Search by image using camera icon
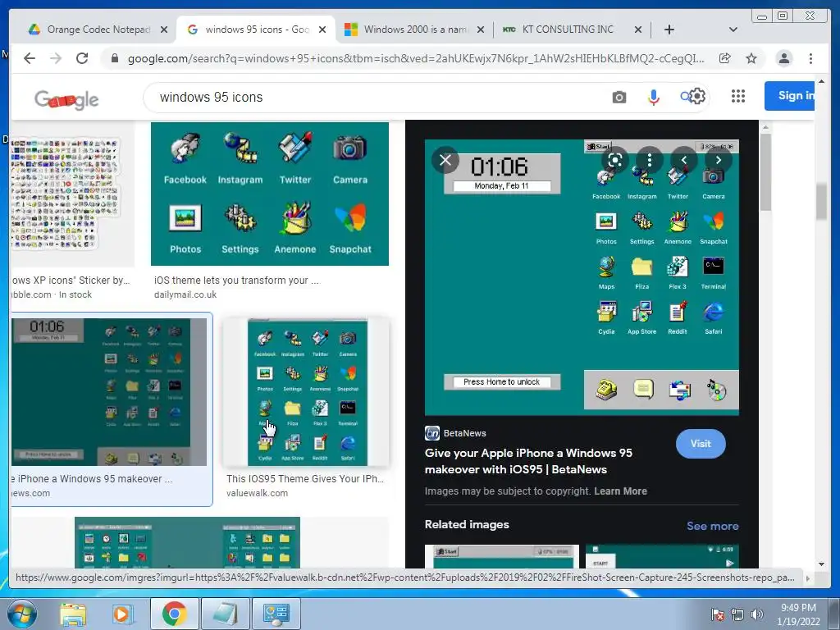The height and width of the screenshot is (630, 840). (619, 97)
